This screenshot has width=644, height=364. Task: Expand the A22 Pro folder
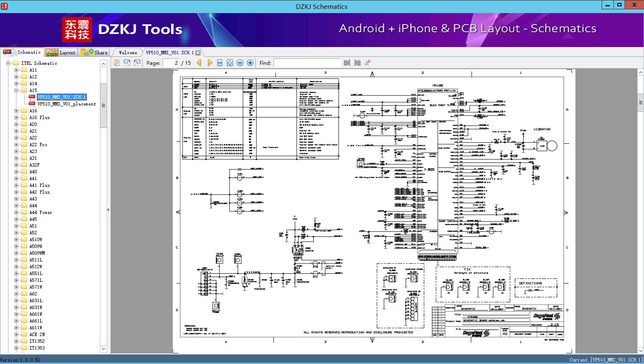pyautogui.click(x=17, y=144)
